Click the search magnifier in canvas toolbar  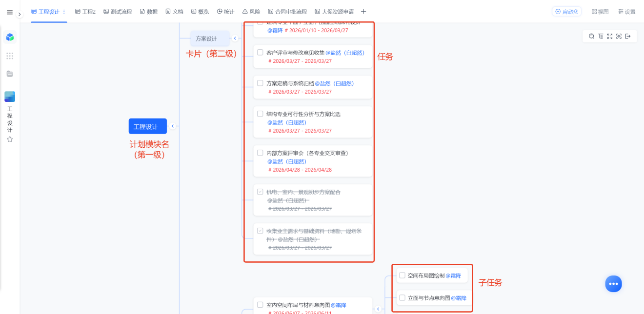pyautogui.click(x=591, y=37)
